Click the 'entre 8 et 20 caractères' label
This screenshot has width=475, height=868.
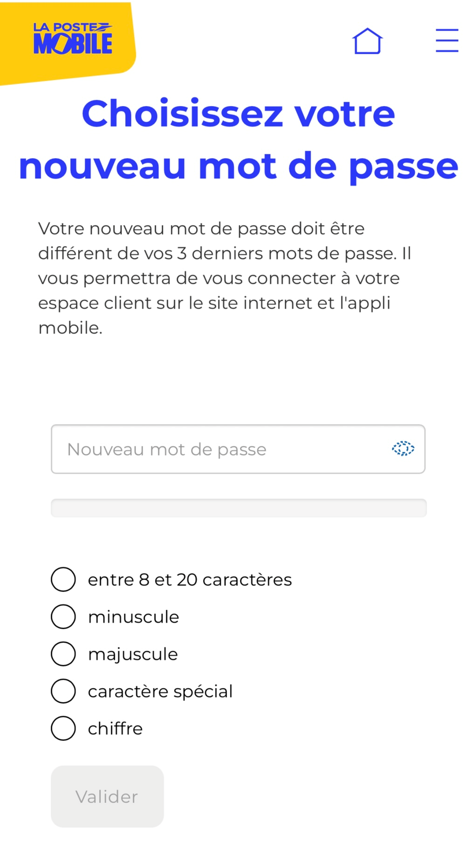[190, 580]
